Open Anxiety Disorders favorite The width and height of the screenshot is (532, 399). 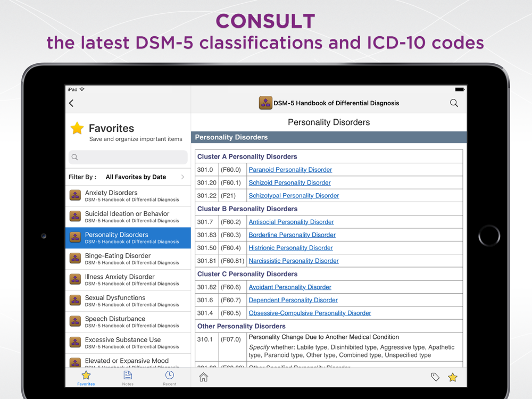click(x=128, y=196)
